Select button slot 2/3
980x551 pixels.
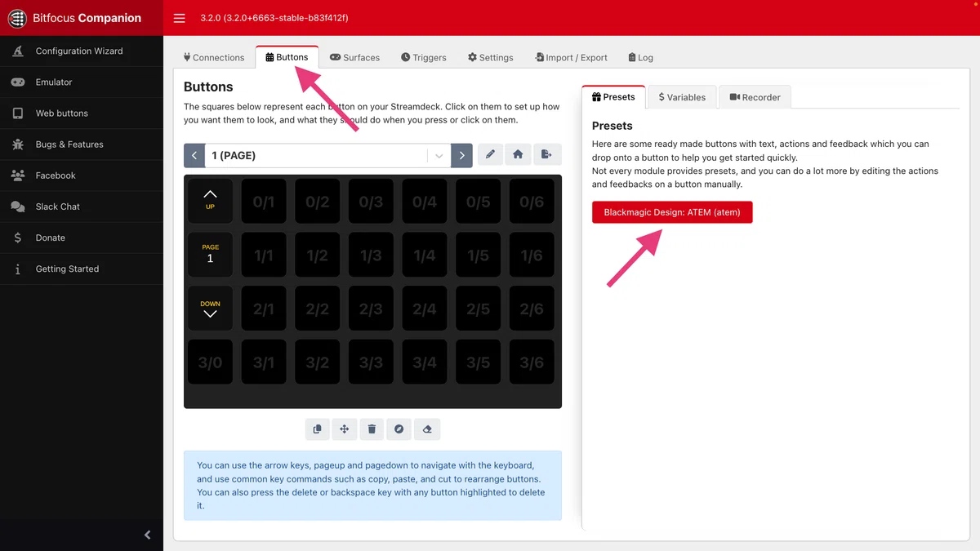point(371,308)
